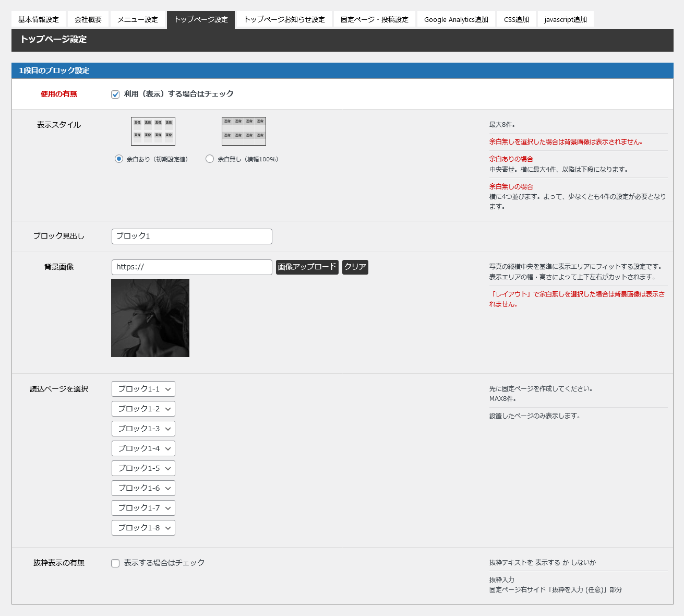
Task: Open the メニュー設定 tab
Action: tap(138, 20)
